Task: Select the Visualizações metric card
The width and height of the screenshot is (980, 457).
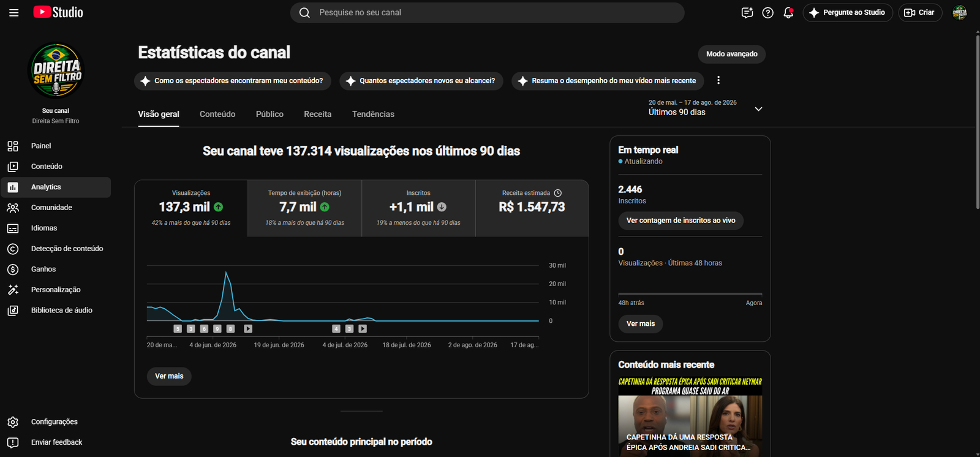Action: [191, 208]
